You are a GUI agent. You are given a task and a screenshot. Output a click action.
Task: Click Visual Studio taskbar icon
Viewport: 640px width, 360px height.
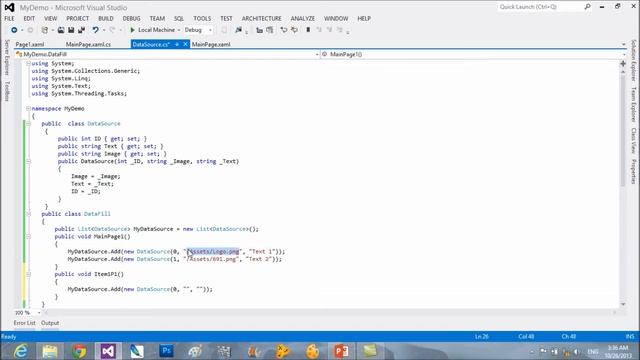tap(108, 351)
